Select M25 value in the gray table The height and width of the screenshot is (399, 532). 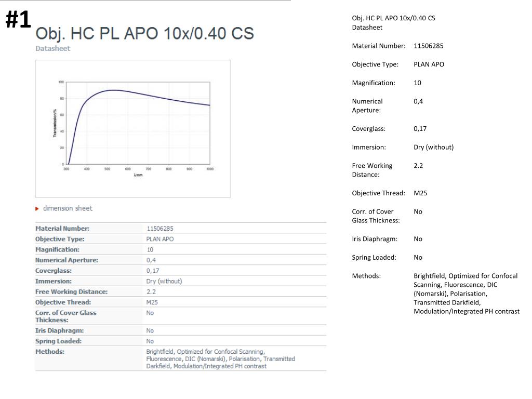pyautogui.click(x=152, y=302)
